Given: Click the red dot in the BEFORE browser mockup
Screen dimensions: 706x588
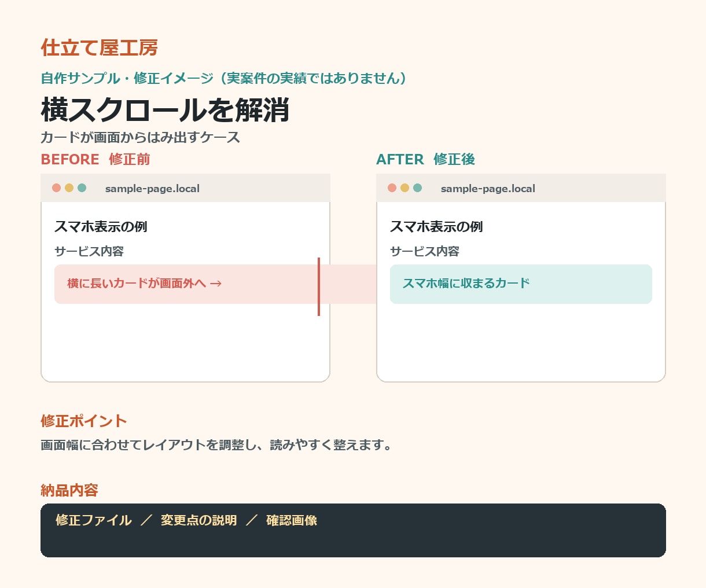Looking at the screenshot, I should [x=56, y=188].
